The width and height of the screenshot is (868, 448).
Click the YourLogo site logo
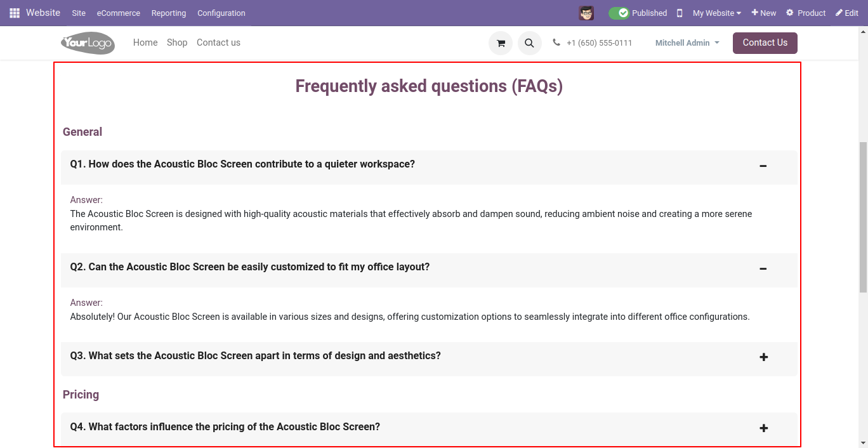(x=88, y=43)
